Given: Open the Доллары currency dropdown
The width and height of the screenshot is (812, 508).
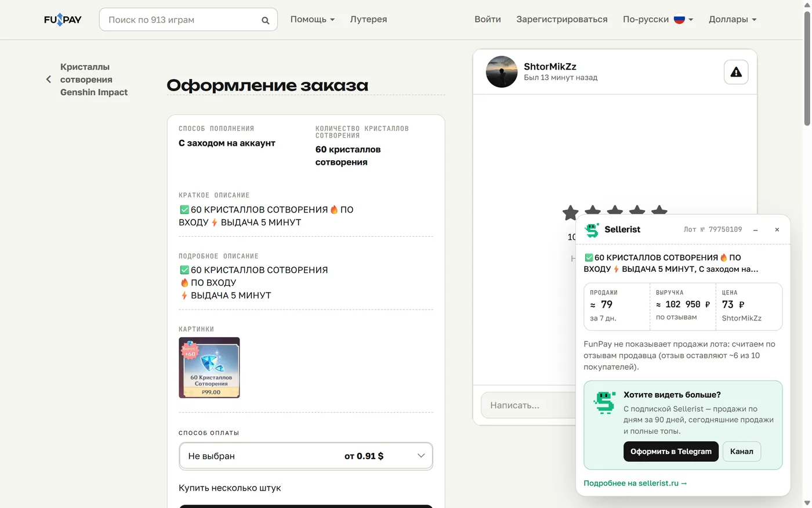Looking at the screenshot, I should coord(733,19).
